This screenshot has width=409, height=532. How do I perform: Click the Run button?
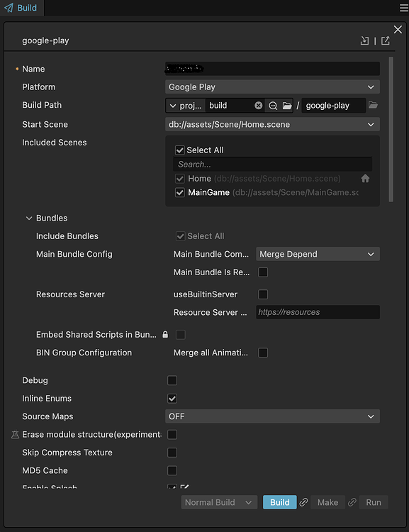(x=374, y=502)
